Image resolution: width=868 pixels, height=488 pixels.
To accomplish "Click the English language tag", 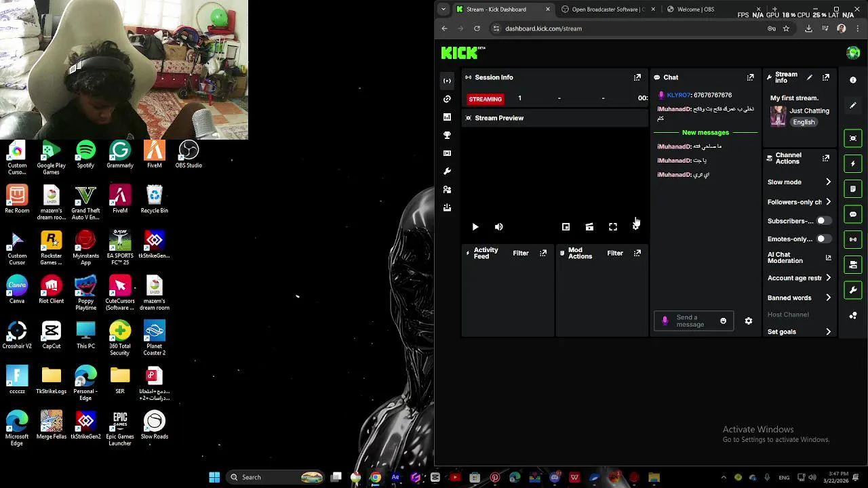I will [x=804, y=122].
